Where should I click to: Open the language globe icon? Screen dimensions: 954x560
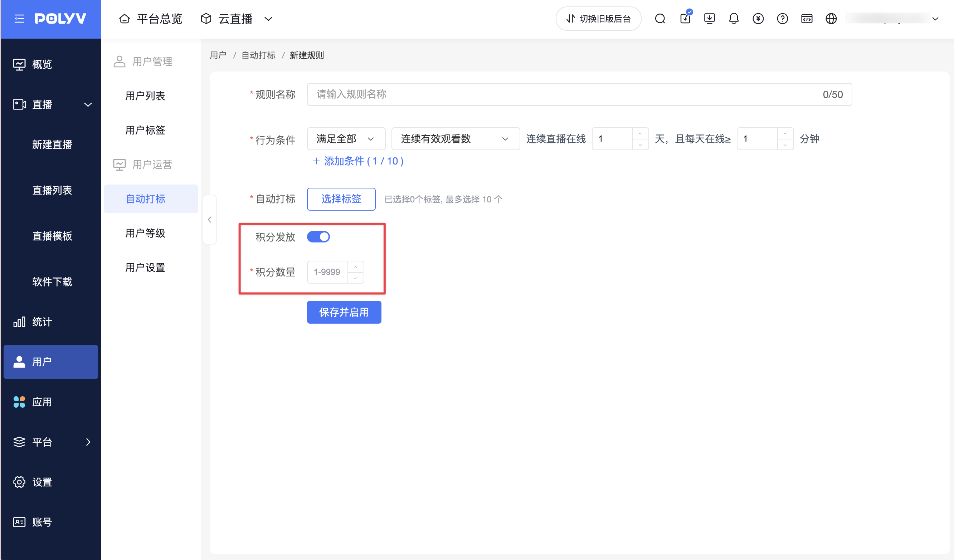click(x=831, y=19)
